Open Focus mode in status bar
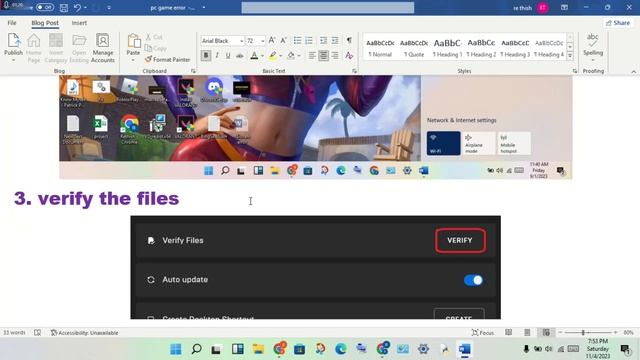 (482, 333)
